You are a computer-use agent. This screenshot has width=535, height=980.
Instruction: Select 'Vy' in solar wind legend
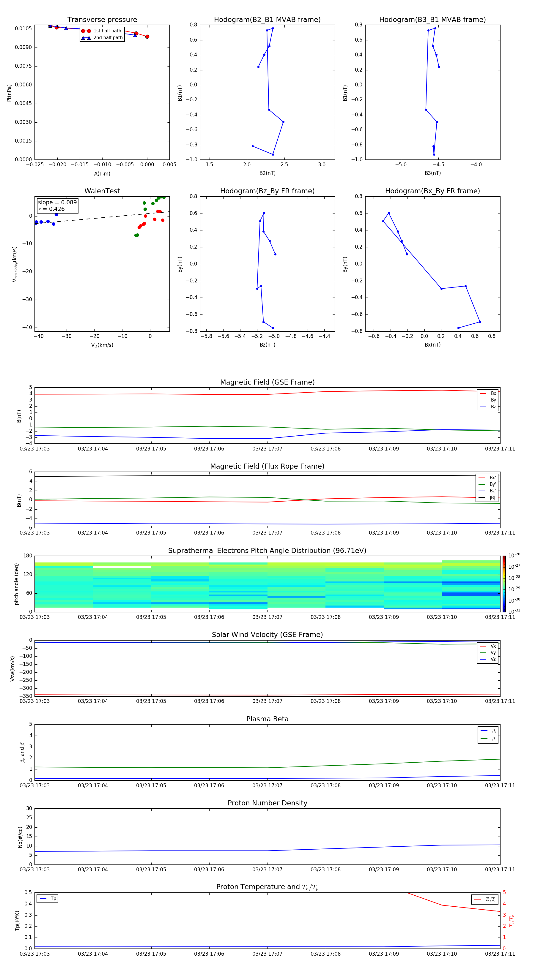click(x=488, y=652)
